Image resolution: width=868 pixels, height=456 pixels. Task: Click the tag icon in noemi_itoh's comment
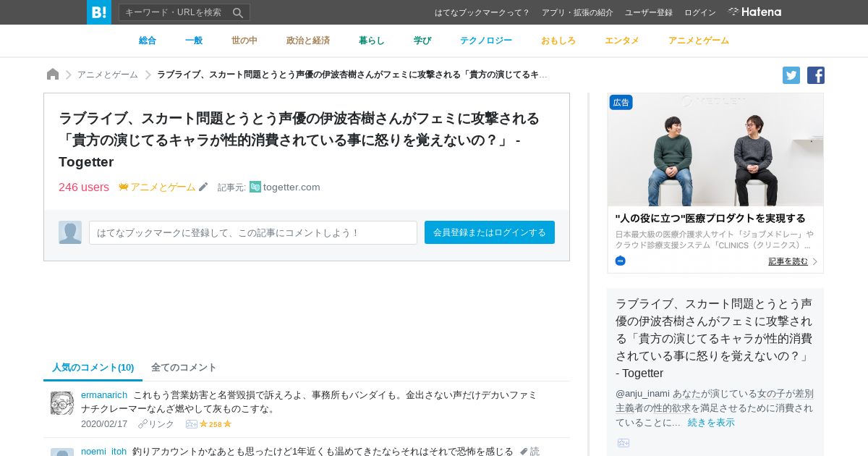[524, 452]
